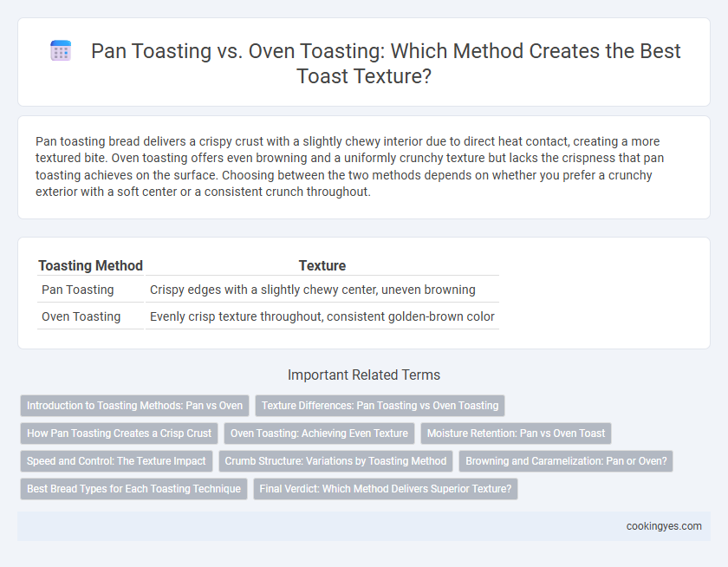Screen dimensions: 728x567
Task: Open 'Introduction to Toasting Methods: Pan vs Oven' tag
Action: pyautogui.click(x=134, y=406)
